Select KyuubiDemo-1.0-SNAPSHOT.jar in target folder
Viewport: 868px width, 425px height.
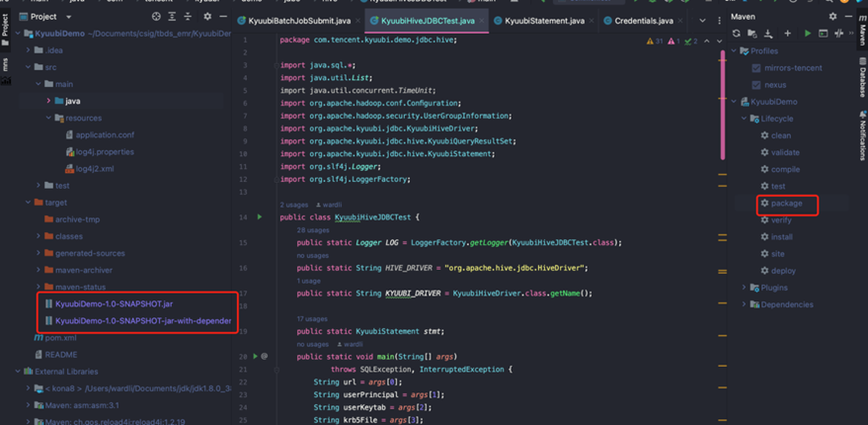coord(114,303)
